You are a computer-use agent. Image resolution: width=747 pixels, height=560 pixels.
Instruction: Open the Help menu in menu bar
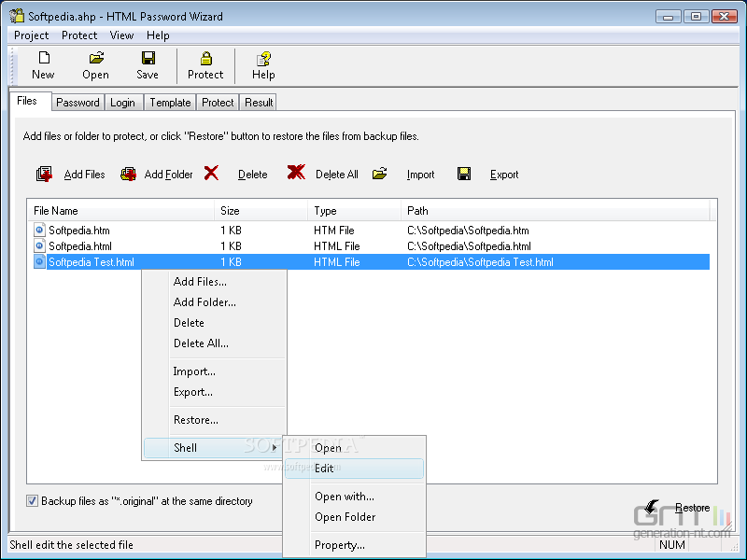click(158, 35)
